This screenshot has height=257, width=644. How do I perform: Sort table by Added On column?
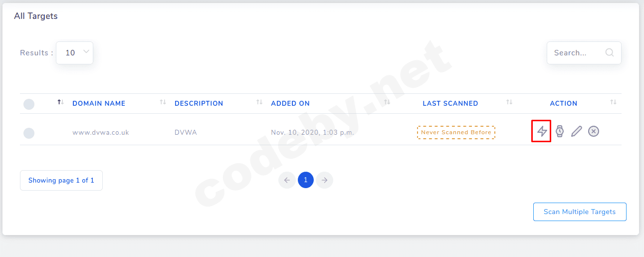tap(290, 103)
